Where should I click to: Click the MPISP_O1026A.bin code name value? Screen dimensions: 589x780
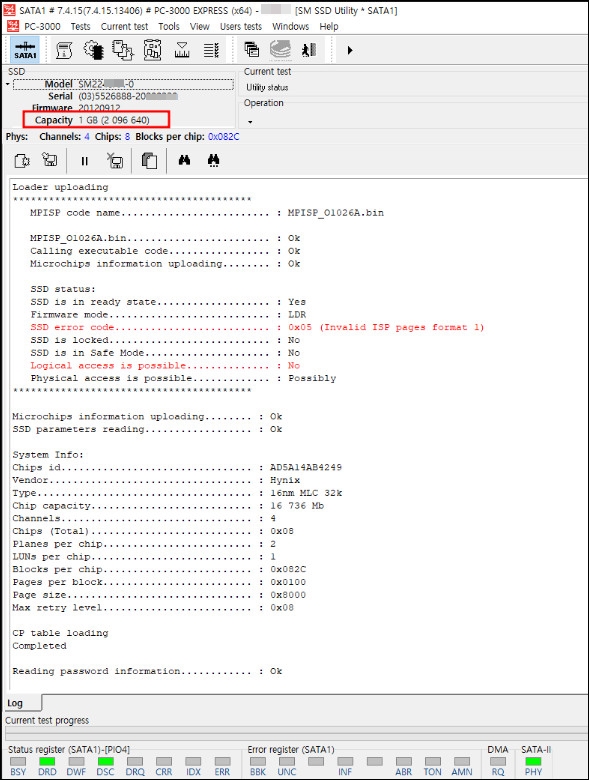tap(336, 213)
